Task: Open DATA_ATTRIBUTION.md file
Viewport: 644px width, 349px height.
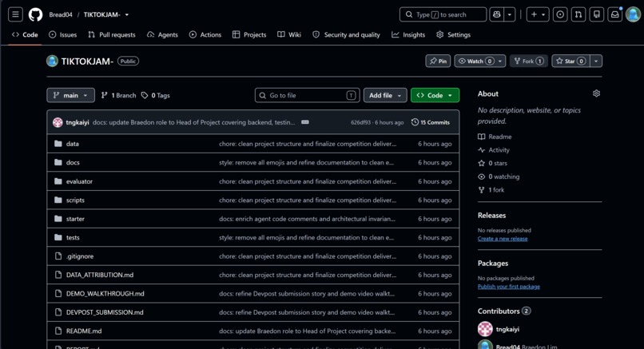Action: pos(100,275)
